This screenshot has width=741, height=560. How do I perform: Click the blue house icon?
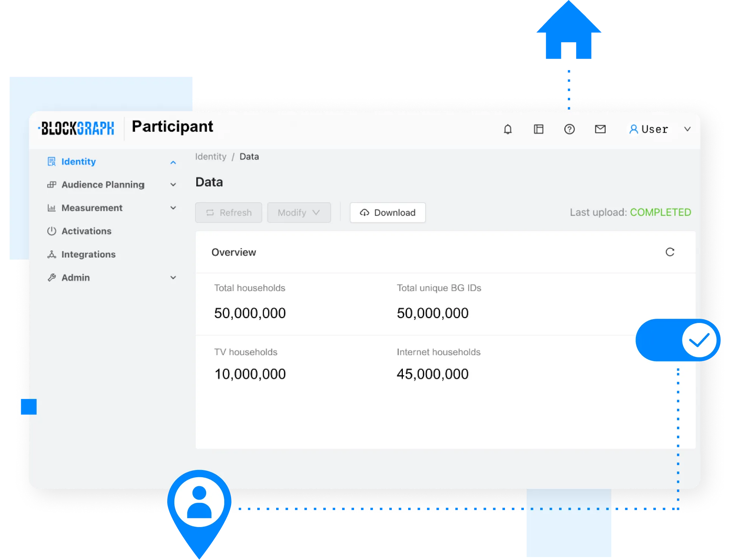[569, 32]
